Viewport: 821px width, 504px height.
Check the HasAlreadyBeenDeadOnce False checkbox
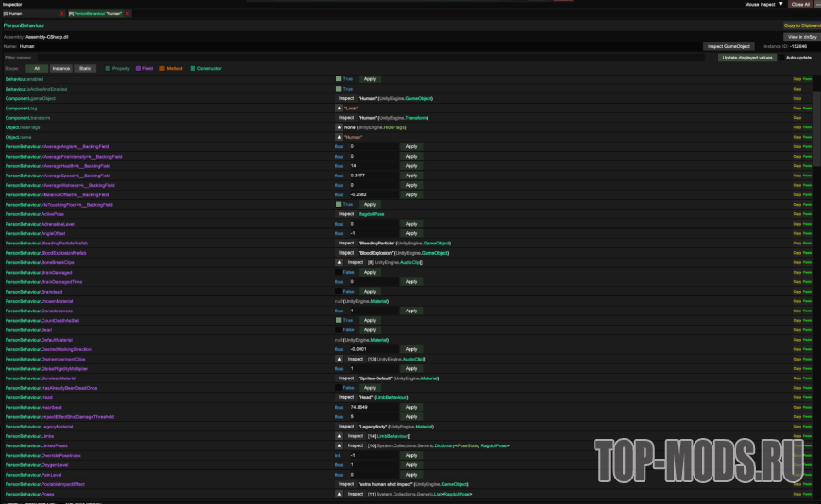(338, 388)
